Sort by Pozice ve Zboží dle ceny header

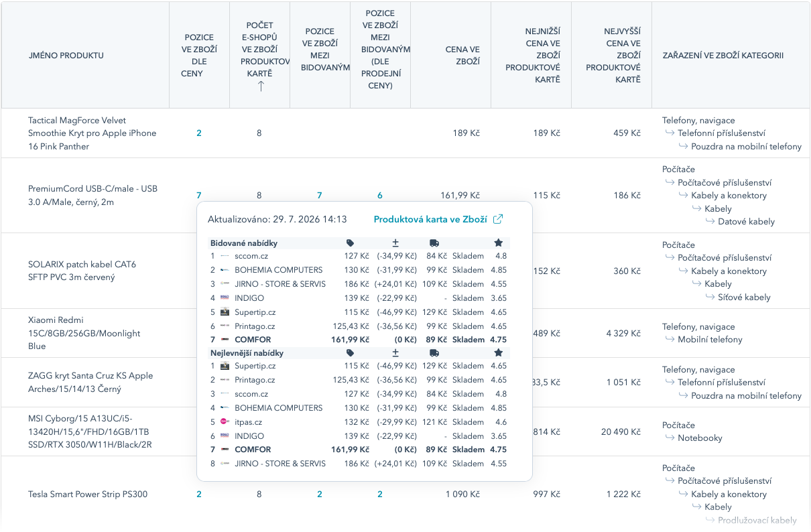click(198, 56)
